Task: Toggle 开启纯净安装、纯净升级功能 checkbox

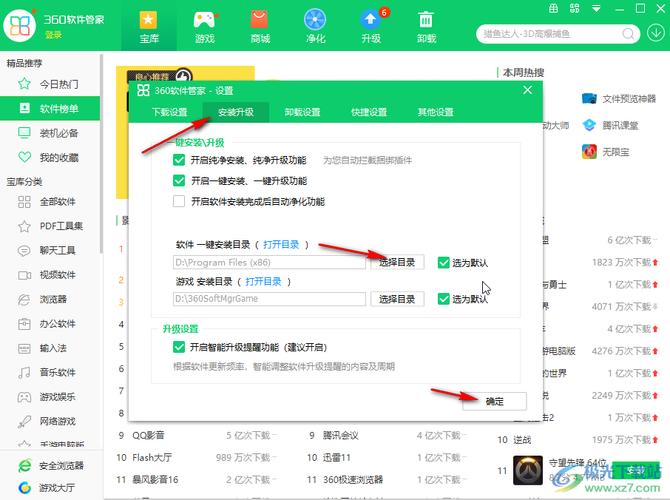Action: tap(179, 160)
